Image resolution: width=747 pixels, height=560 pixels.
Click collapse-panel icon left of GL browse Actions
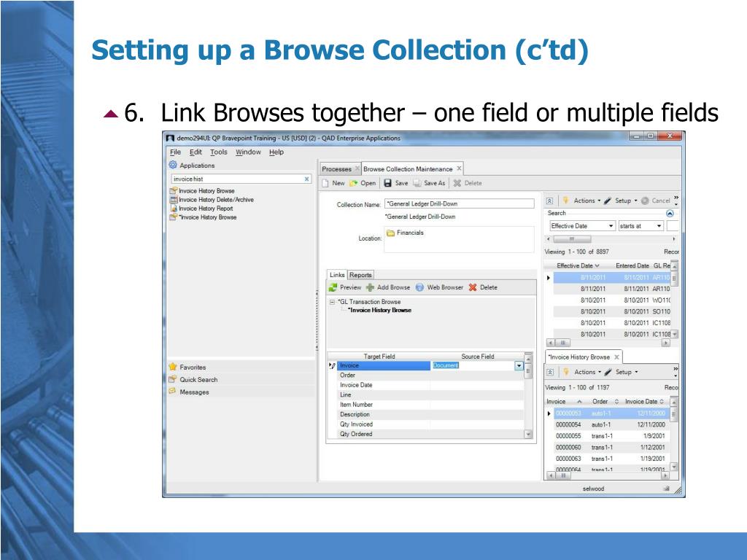tap(549, 201)
